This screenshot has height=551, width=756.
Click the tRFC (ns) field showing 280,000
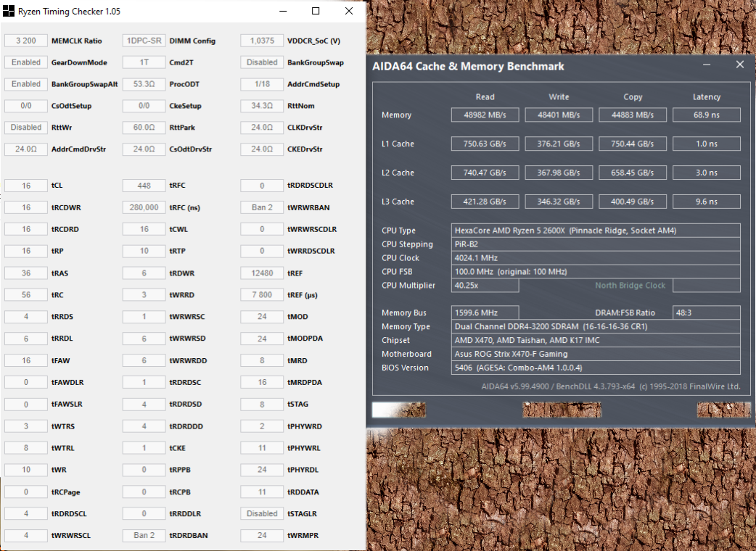point(144,207)
